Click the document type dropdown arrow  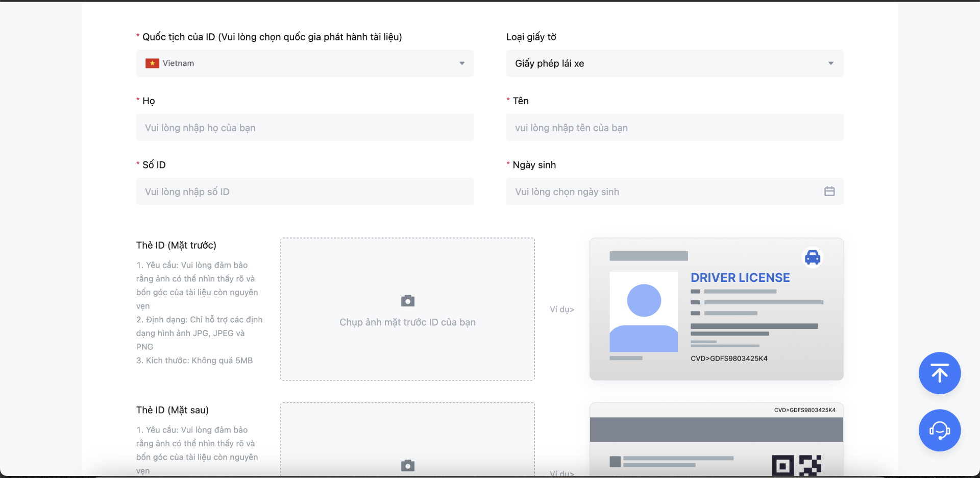(x=831, y=63)
